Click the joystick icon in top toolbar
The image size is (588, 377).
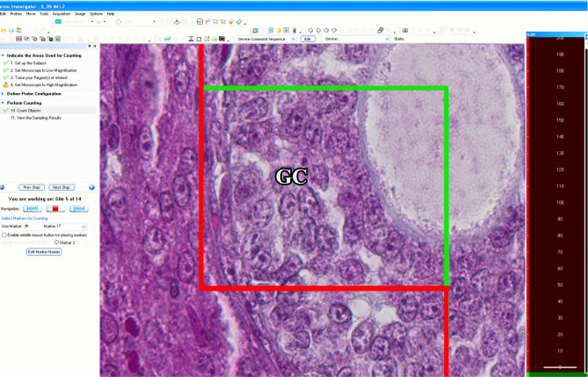tap(177, 22)
